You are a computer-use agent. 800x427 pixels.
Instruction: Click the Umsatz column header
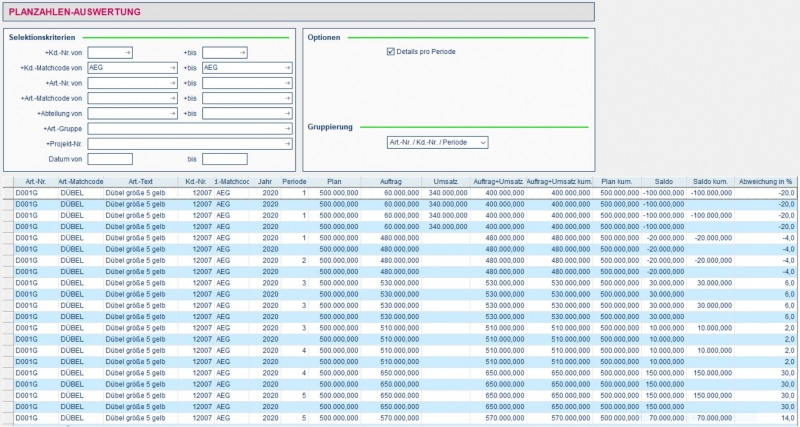point(446,181)
